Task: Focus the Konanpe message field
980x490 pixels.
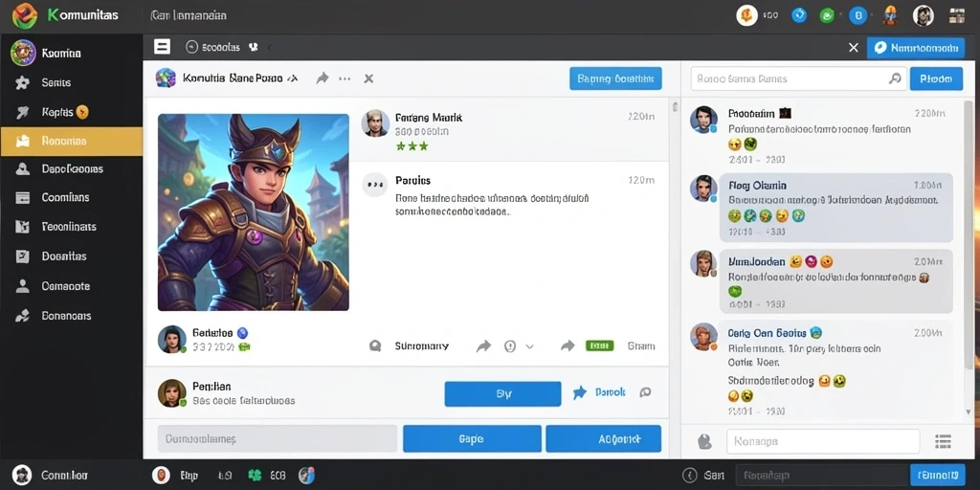Action: click(822, 441)
